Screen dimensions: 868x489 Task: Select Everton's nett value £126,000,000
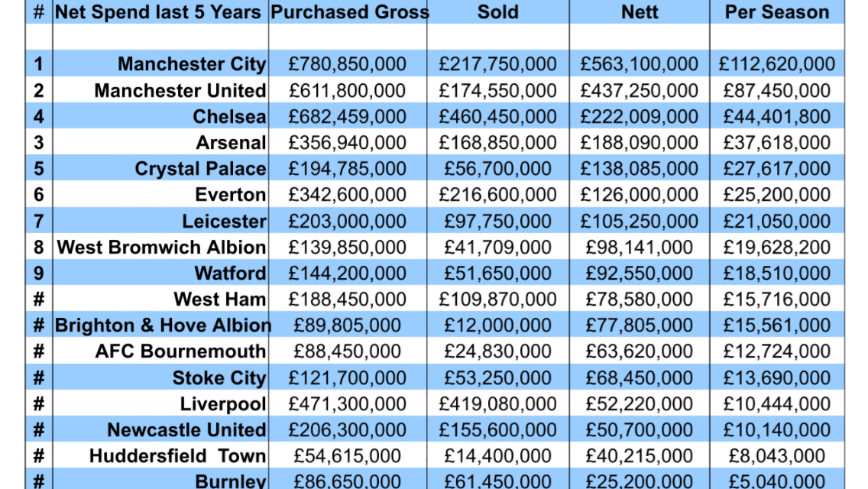tap(640, 194)
